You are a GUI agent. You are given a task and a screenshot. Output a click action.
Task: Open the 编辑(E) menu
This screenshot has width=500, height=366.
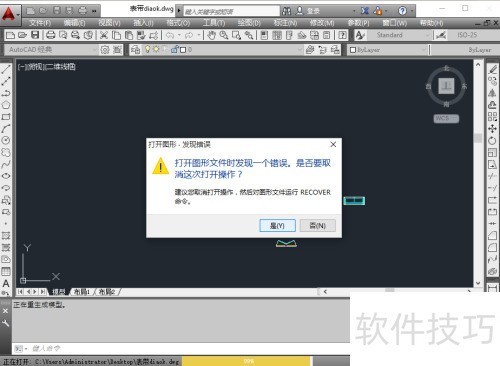[74, 23]
